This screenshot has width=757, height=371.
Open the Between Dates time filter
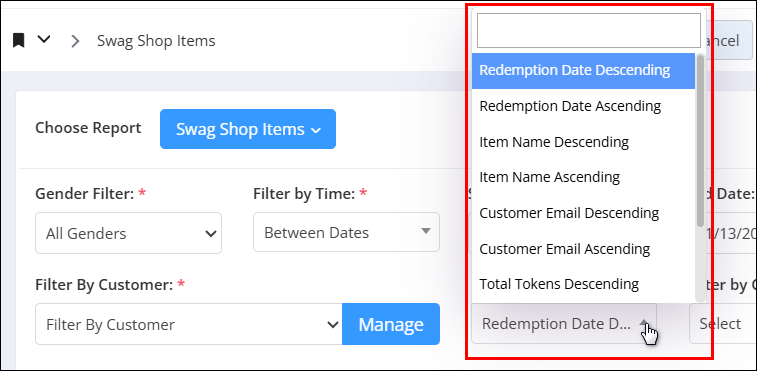click(346, 232)
